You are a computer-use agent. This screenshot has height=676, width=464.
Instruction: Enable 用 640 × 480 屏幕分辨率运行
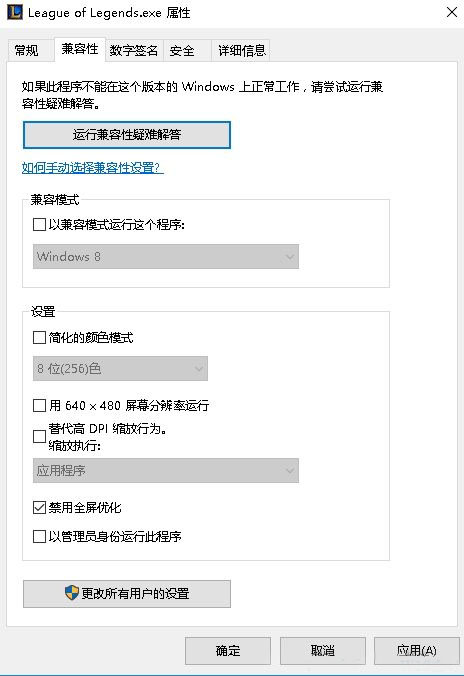pos(39,406)
